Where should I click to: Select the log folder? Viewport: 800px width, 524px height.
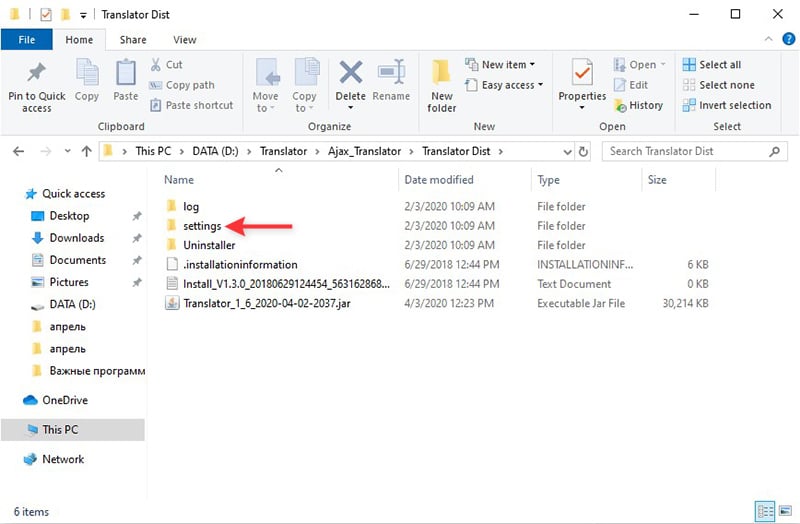[x=191, y=207]
